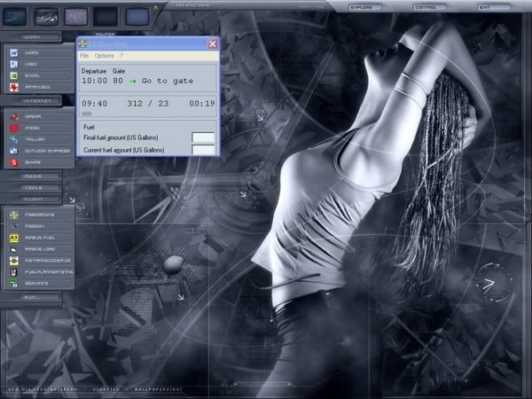Image resolution: width=532 pixels, height=399 pixels.
Task: Click the Go to gate status text
Action: 168,81
